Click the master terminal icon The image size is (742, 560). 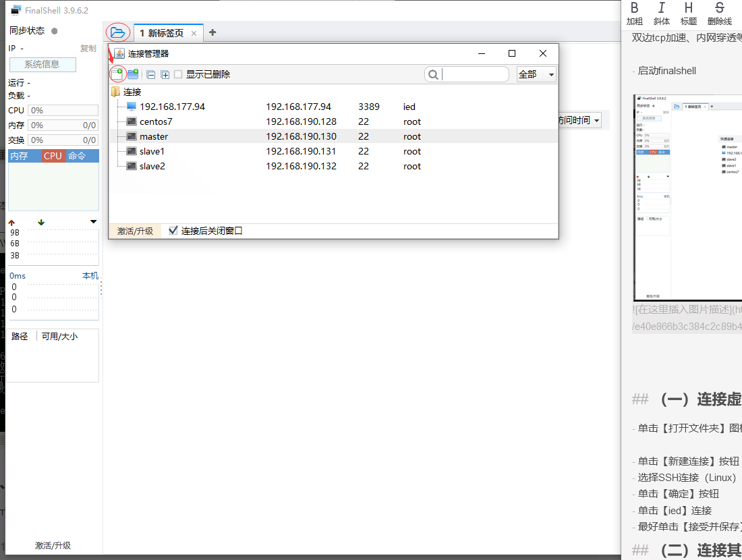(x=132, y=136)
